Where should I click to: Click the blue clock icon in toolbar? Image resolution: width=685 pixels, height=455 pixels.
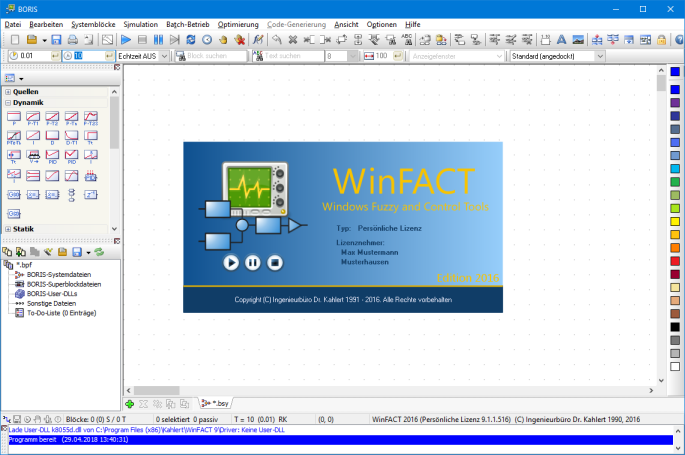pos(207,40)
